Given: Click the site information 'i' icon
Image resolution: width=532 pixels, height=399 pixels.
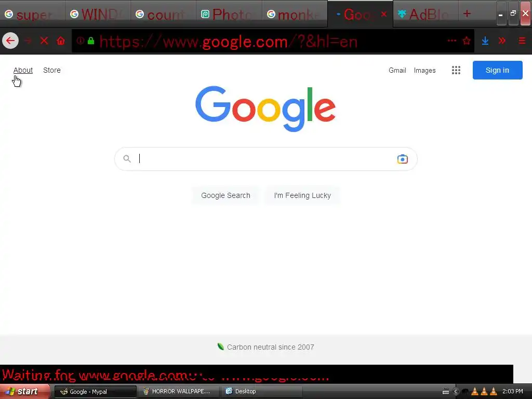Looking at the screenshot, I should [x=81, y=41].
